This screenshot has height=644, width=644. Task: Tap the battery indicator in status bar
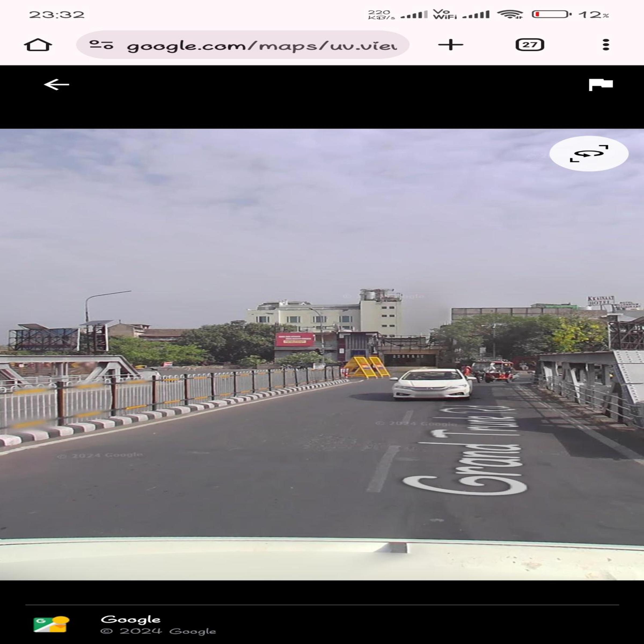tap(551, 14)
